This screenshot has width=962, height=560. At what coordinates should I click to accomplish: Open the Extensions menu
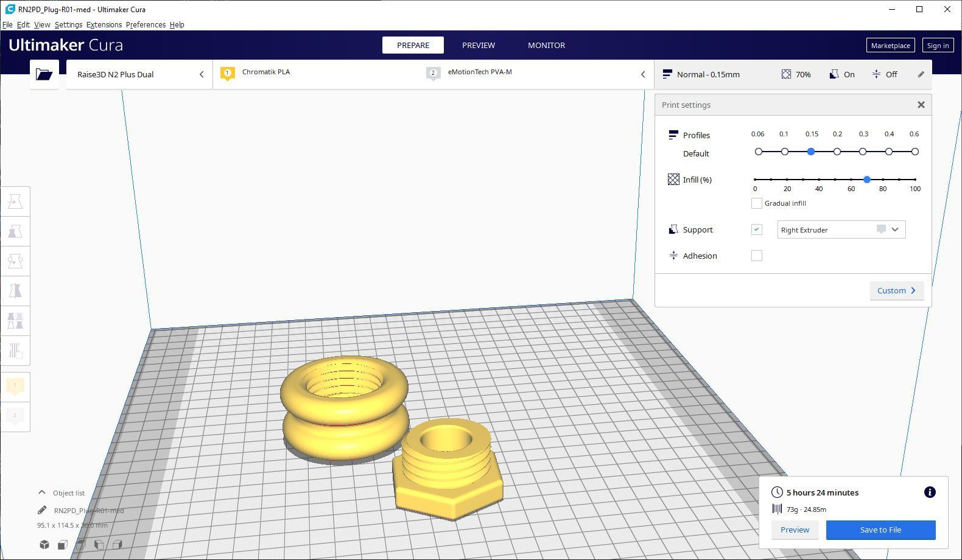[104, 25]
